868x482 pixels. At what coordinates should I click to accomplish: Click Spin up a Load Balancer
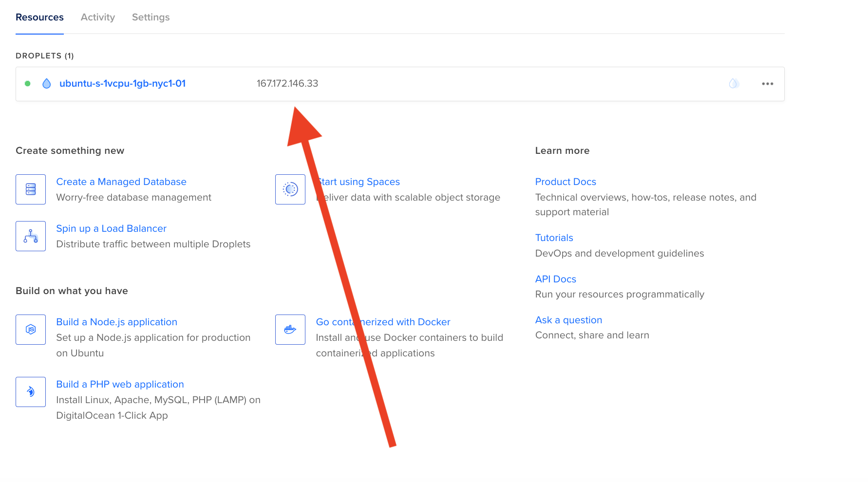[111, 228]
